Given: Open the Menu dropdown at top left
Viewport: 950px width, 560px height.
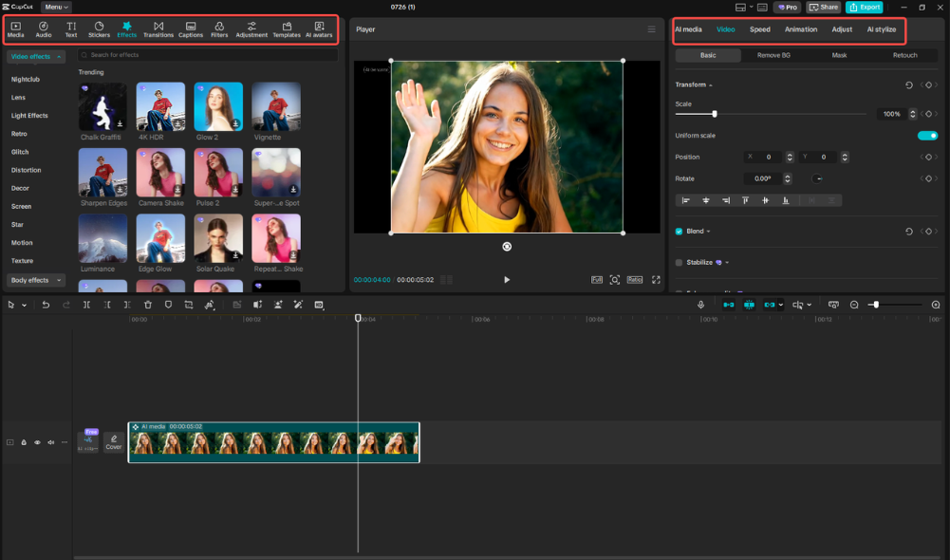Looking at the screenshot, I should (x=56, y=7).
